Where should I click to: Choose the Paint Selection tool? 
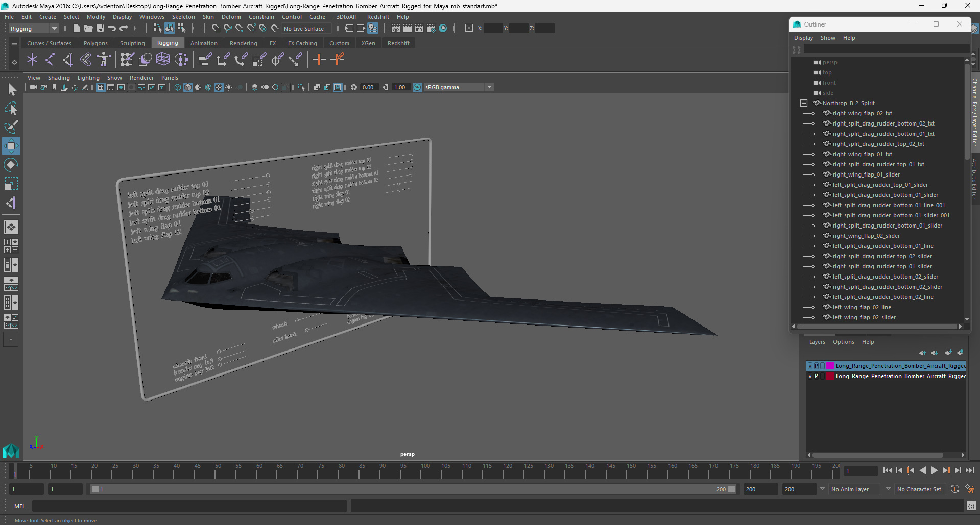[11, 127]
